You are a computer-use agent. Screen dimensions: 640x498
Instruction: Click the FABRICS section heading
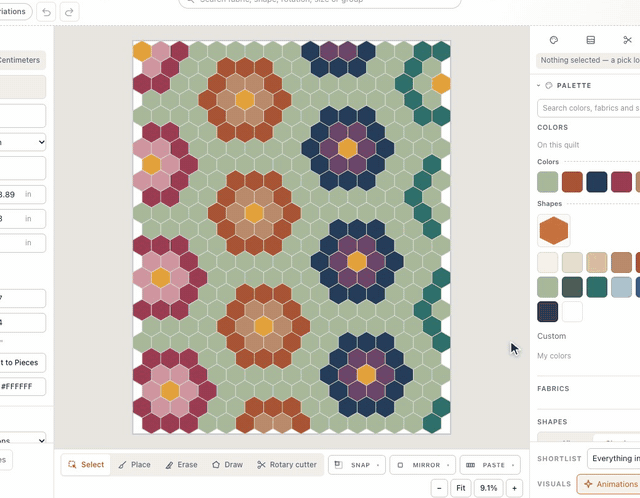[x=553, y=389]
